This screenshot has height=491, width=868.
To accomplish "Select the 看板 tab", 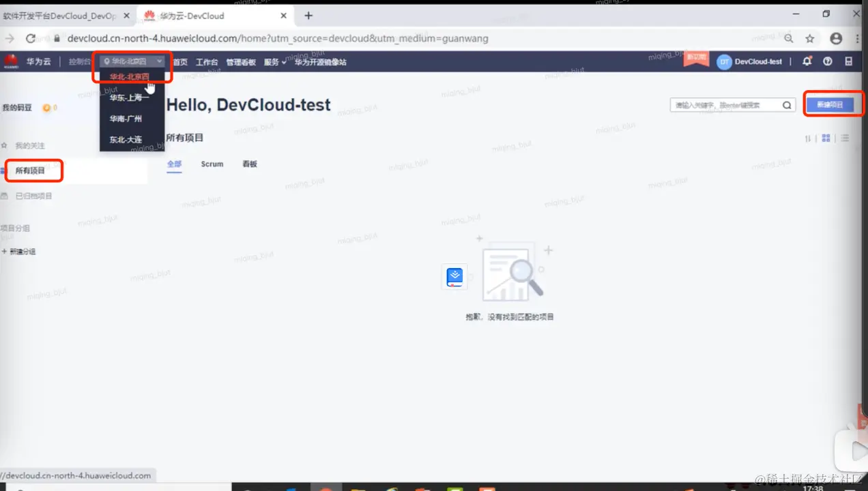I will tap(250, 164).
